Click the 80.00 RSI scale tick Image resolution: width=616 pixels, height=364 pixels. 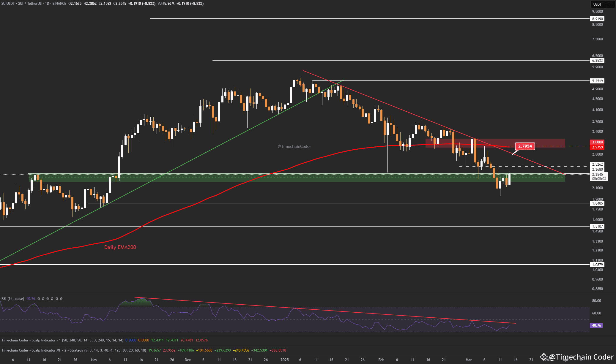(597, 301)
